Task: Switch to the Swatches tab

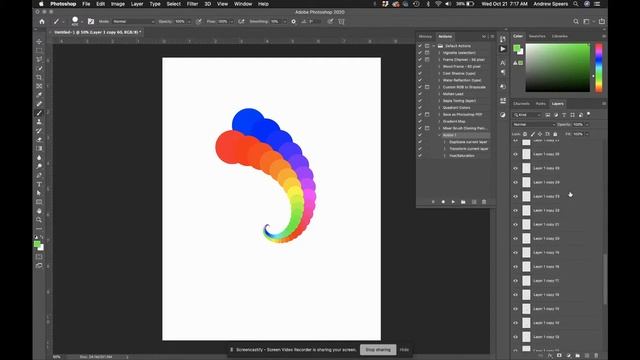Action: 537,36
